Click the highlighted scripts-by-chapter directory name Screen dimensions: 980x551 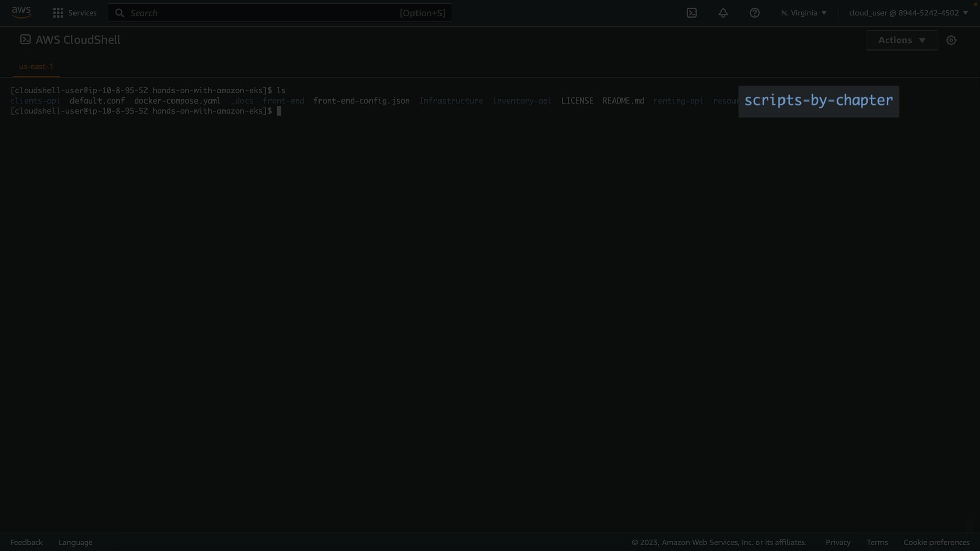pos(818,101)
